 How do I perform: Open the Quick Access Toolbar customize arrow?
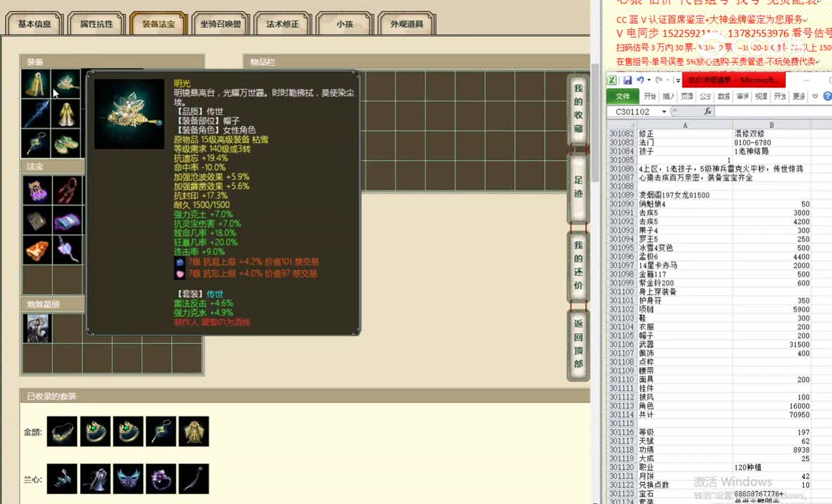coord(677,80)
